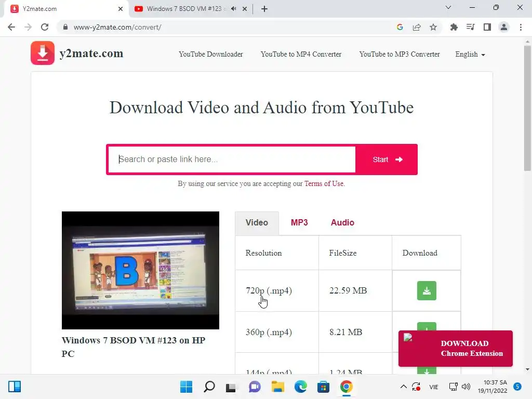Open the volume tray icon
Viewport: 532px width, 399px height.
(x=466, y=387)
